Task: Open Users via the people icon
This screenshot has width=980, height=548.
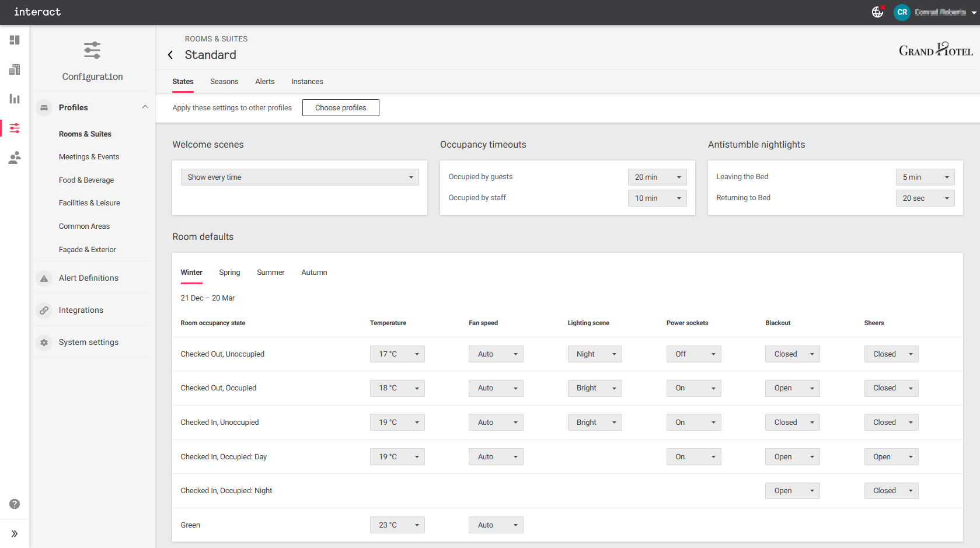Action: (x=15, y=157)
